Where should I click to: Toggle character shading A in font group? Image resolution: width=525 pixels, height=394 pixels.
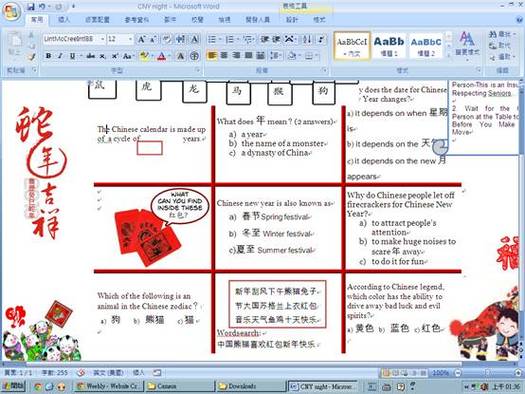tap(180, 56)
